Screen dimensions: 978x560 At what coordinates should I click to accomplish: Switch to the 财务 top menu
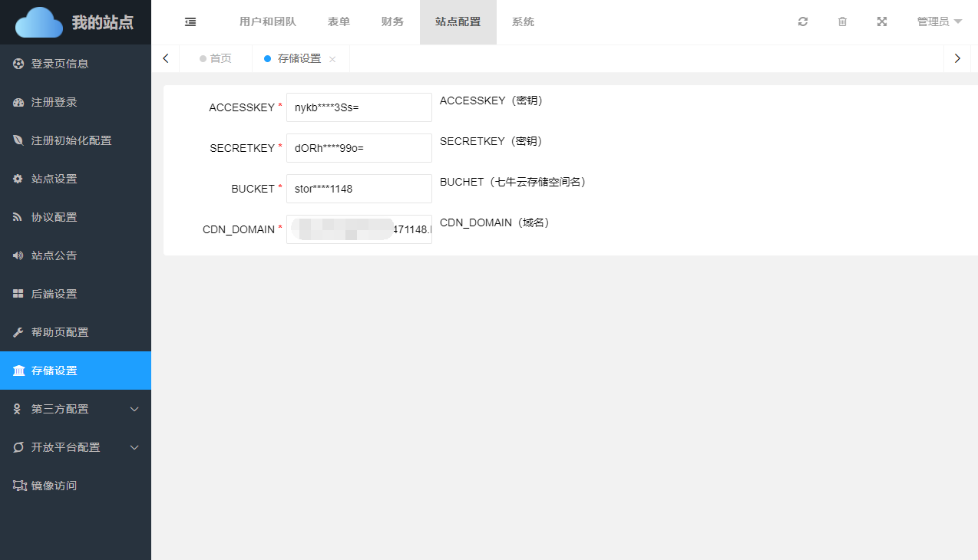pos(392,22)
